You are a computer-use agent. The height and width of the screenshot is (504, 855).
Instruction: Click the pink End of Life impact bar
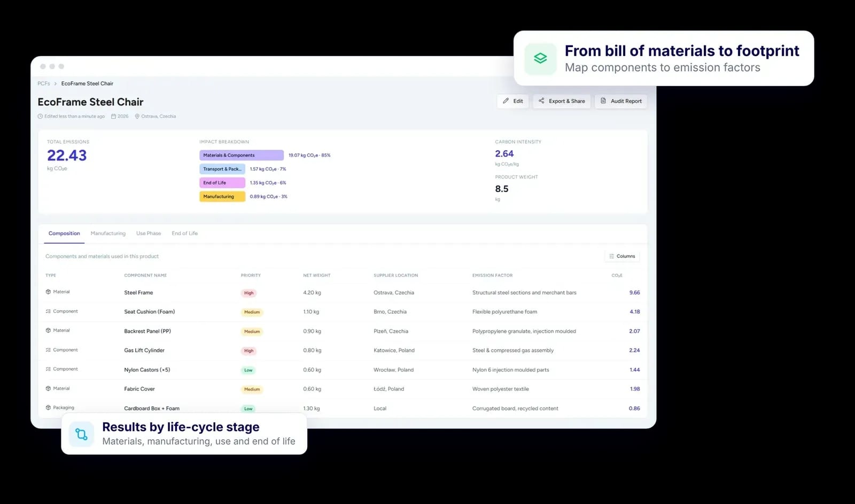pyautogui.click(x=222, y=183)
